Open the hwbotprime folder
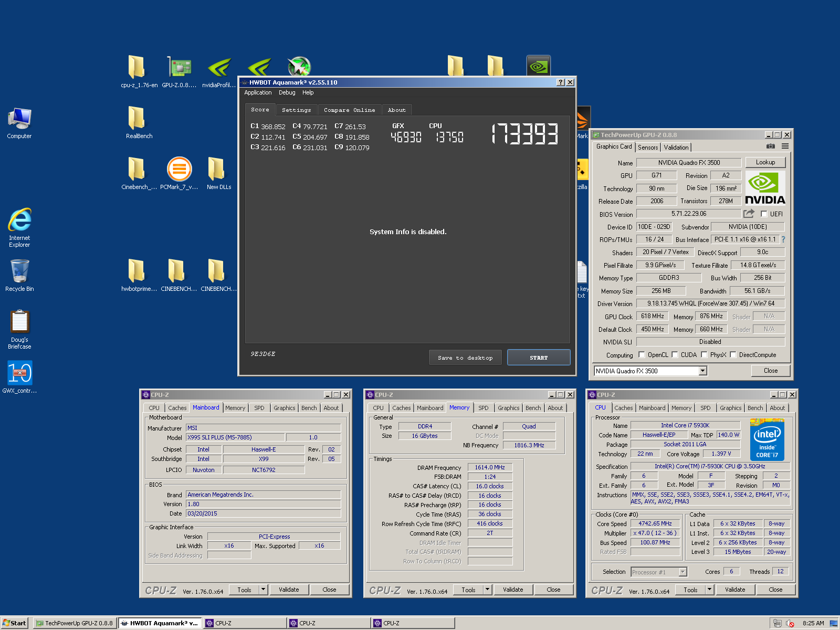Screen dimensions: 840x630 point(139,275)
